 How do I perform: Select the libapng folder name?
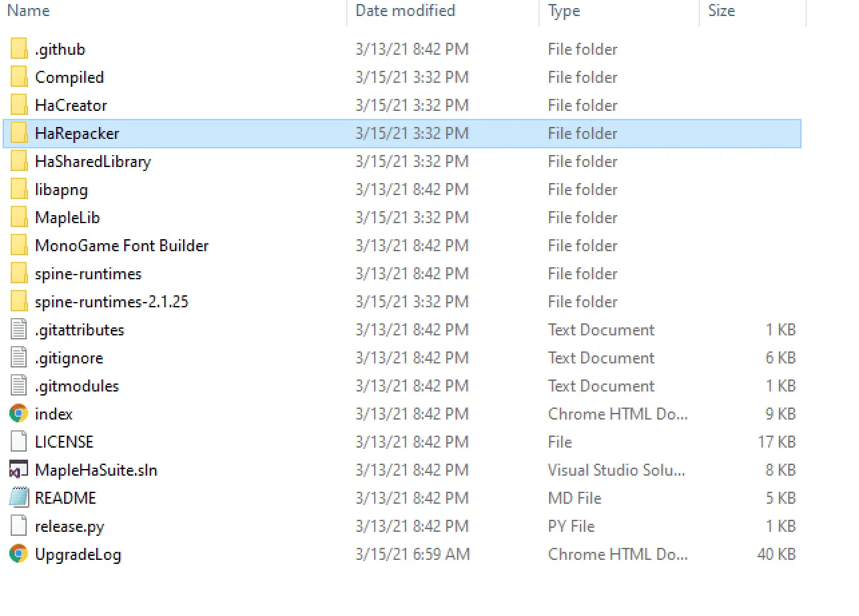[61, 190]
